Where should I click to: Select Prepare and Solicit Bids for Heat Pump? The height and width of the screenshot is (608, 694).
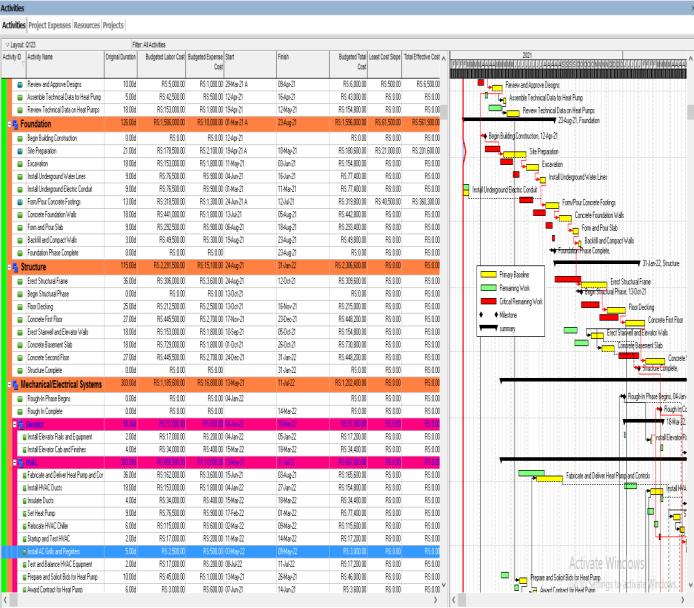point(62,577)
